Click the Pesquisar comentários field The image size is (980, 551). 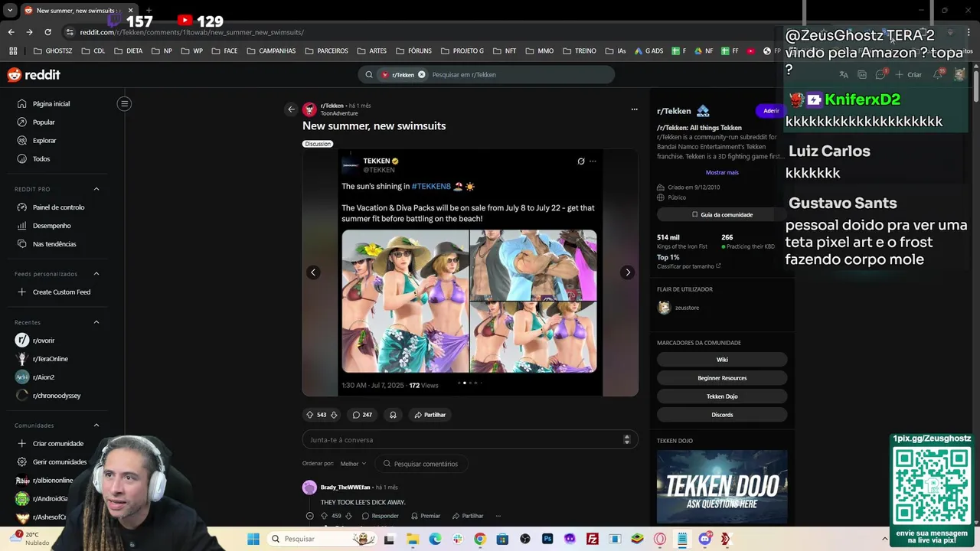[422, 464]
